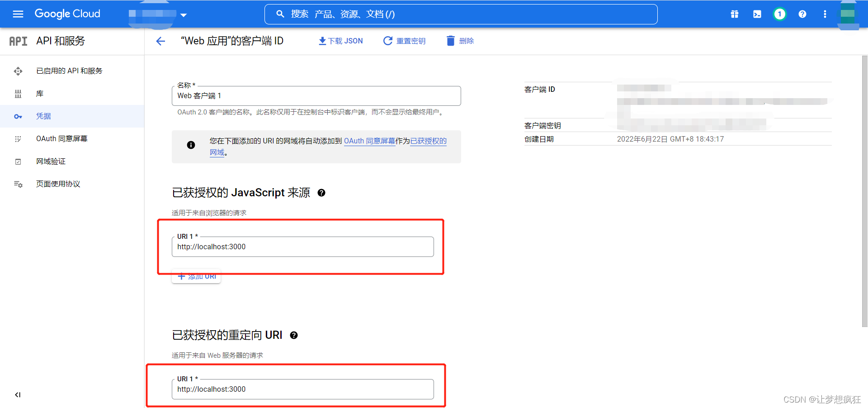Click the account avatar in the top bar
This screenshot has width=868, height=408.
(848, 14)
